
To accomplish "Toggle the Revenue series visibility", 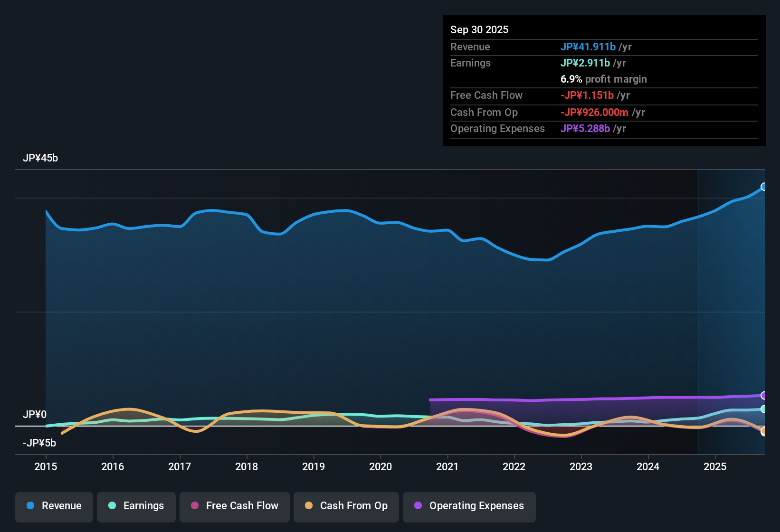I will 54,506.
